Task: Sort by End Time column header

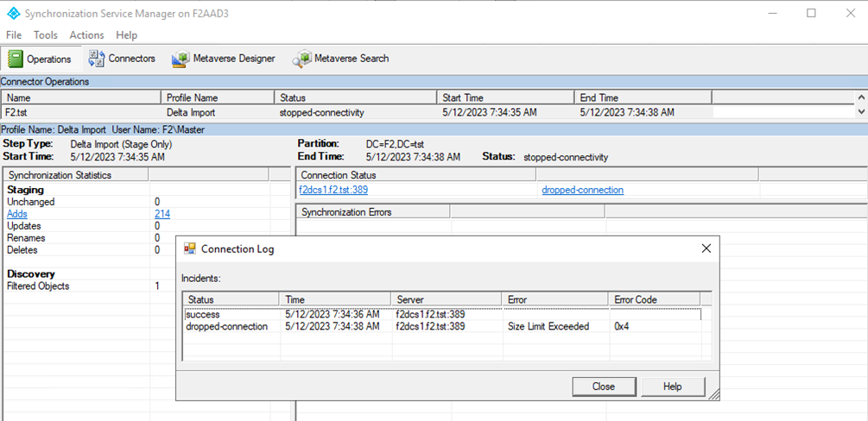Action: click(x=643, y=98)
